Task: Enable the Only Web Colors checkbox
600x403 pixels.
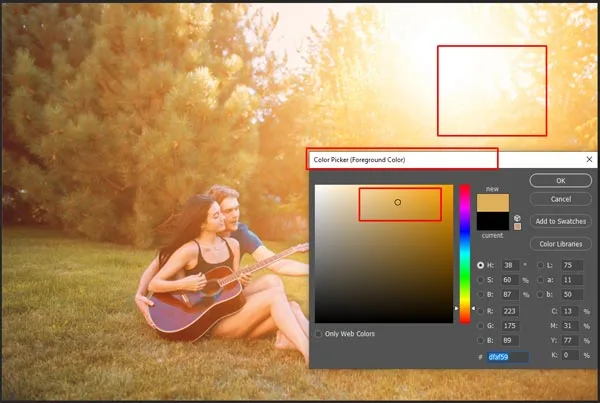Action: tap(318, 334)
